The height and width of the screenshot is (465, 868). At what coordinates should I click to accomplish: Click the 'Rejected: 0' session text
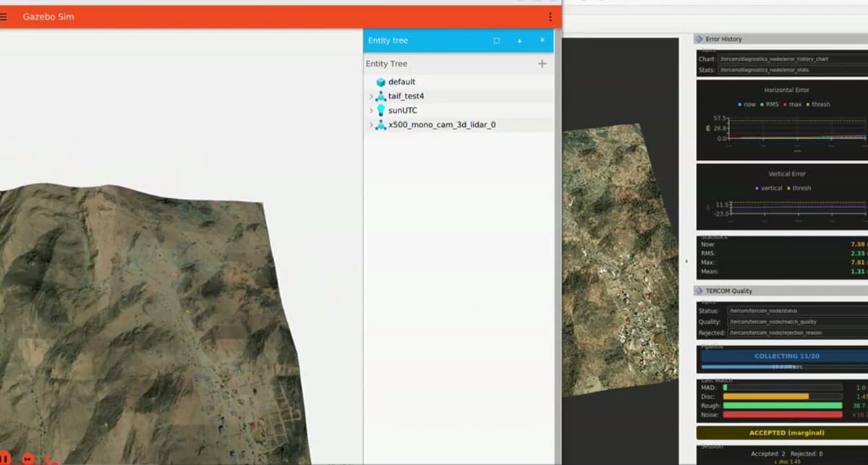[807, 453]
